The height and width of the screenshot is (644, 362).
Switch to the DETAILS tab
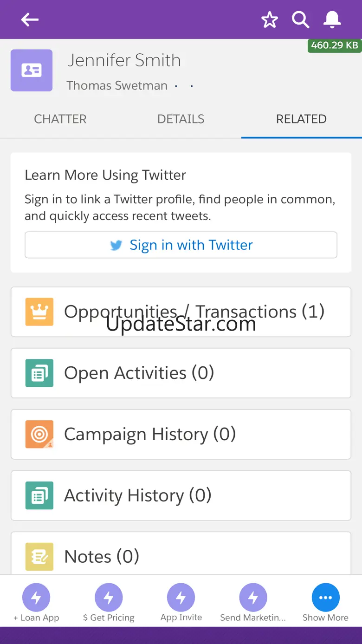[x=181, y=119]
